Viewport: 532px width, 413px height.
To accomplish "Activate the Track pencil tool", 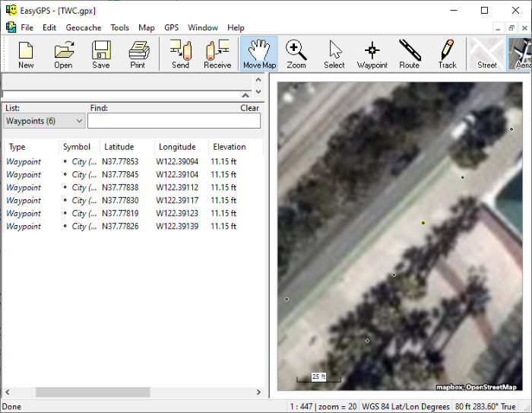I will coord(447,54).
